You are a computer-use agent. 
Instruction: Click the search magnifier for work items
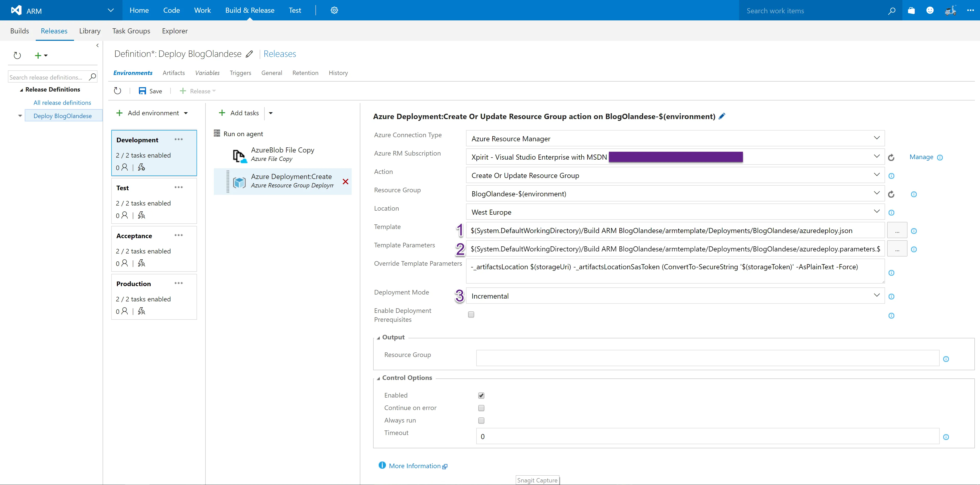pyautogui.click(x=891, y=11)
